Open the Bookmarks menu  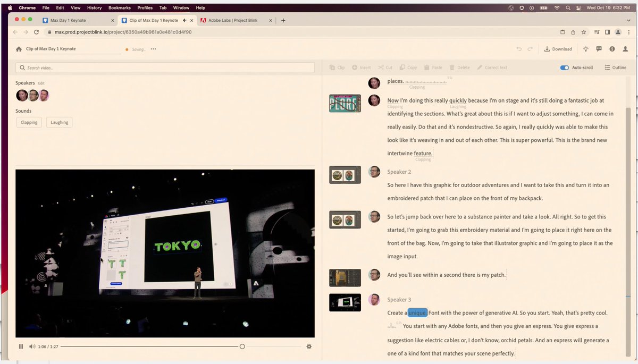120,8
